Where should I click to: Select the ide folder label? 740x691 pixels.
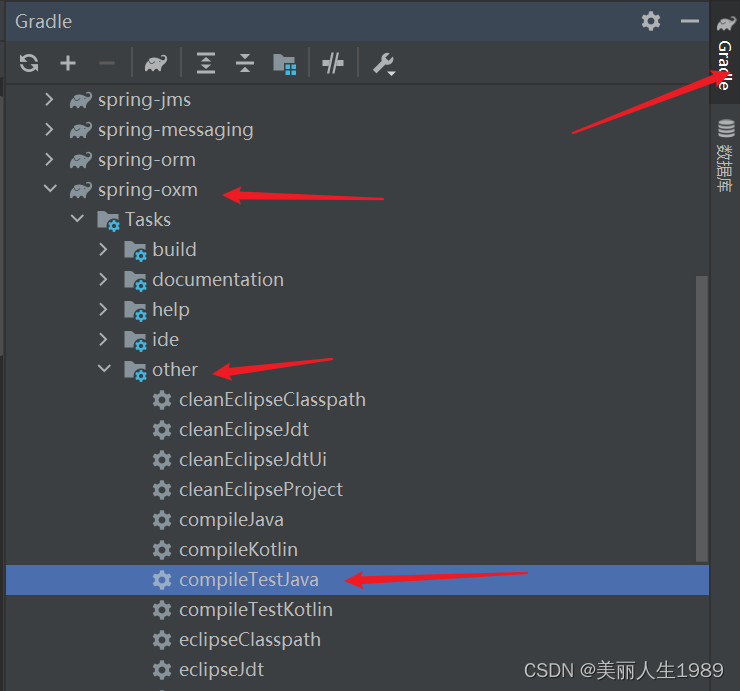click(165, 339)
